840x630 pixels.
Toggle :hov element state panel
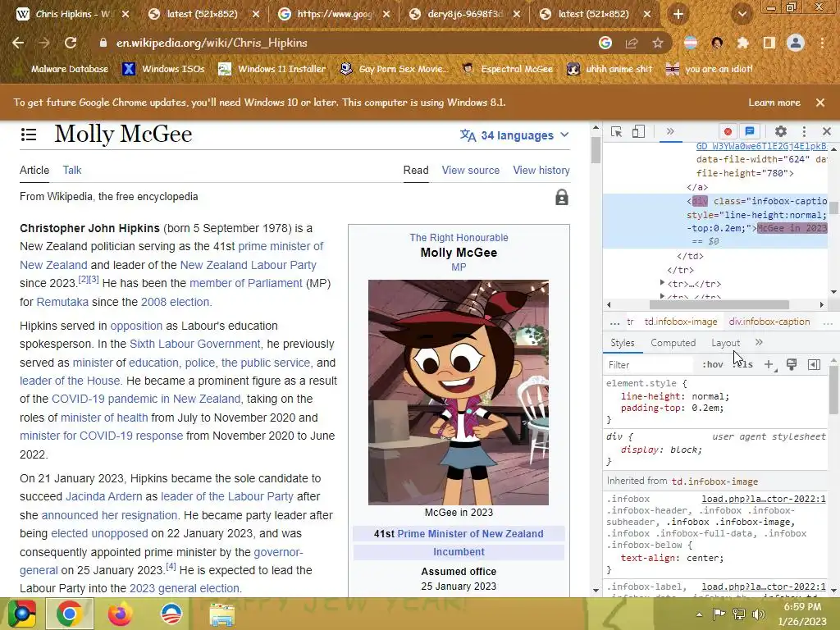click(713, 365)
